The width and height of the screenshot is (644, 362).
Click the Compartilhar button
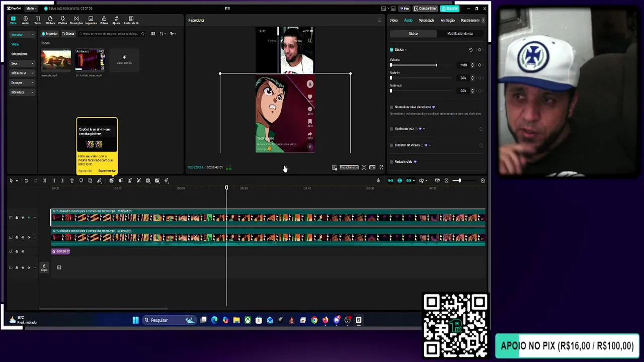pos(426,9)
